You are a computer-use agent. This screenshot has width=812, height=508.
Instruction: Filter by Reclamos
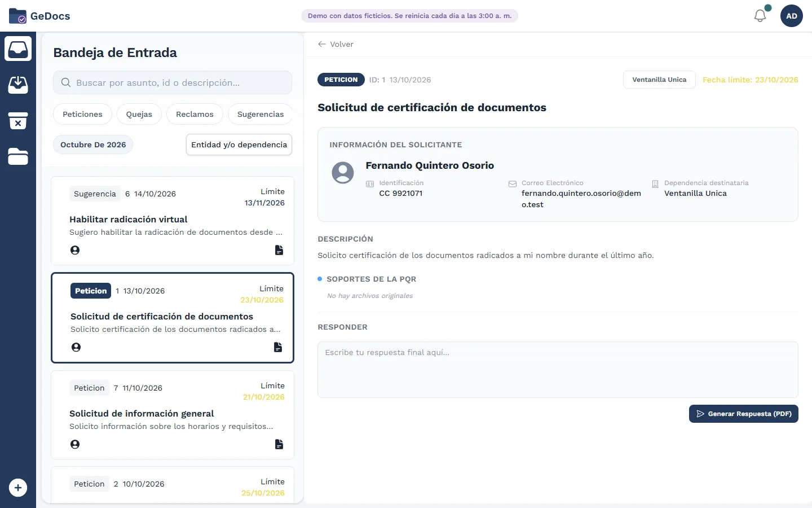tap(195, 114)
